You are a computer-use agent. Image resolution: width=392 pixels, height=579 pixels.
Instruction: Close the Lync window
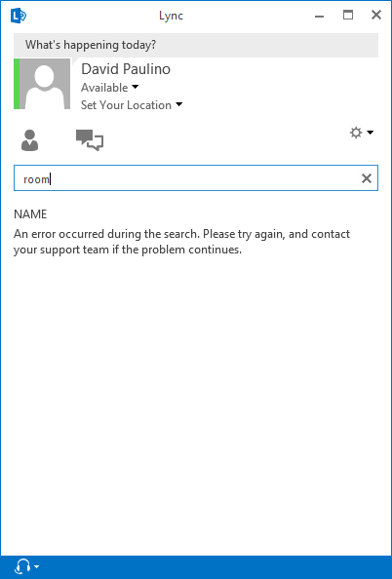(376, 16)
